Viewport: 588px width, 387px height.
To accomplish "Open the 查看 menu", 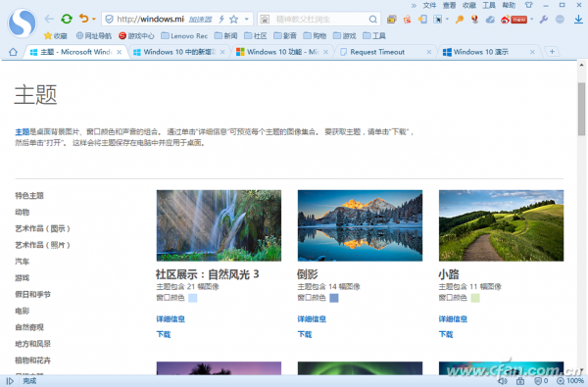I will [449, 5].
